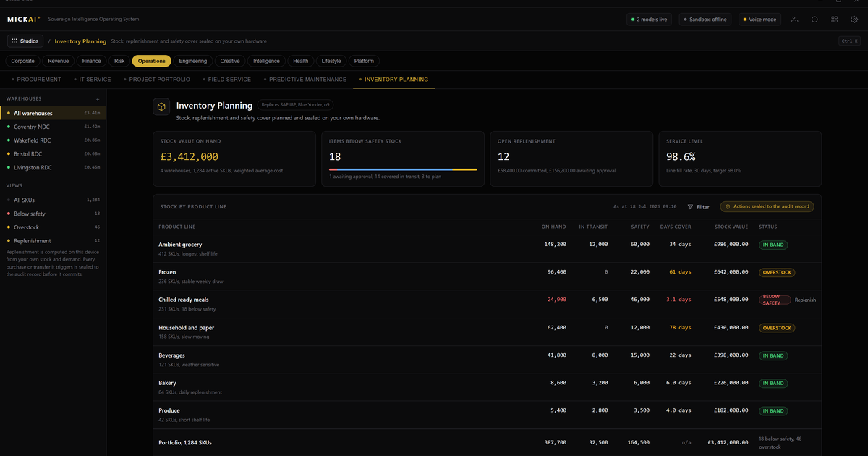
Task: Select the Engineering studio pill
Action: pos(193,61)
